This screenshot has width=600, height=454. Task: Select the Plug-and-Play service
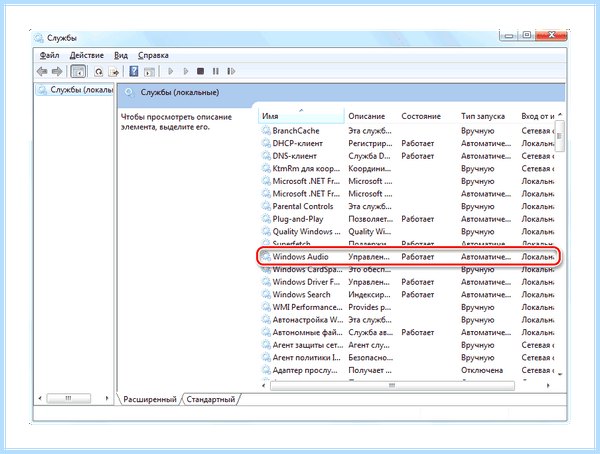pos(408,219)
